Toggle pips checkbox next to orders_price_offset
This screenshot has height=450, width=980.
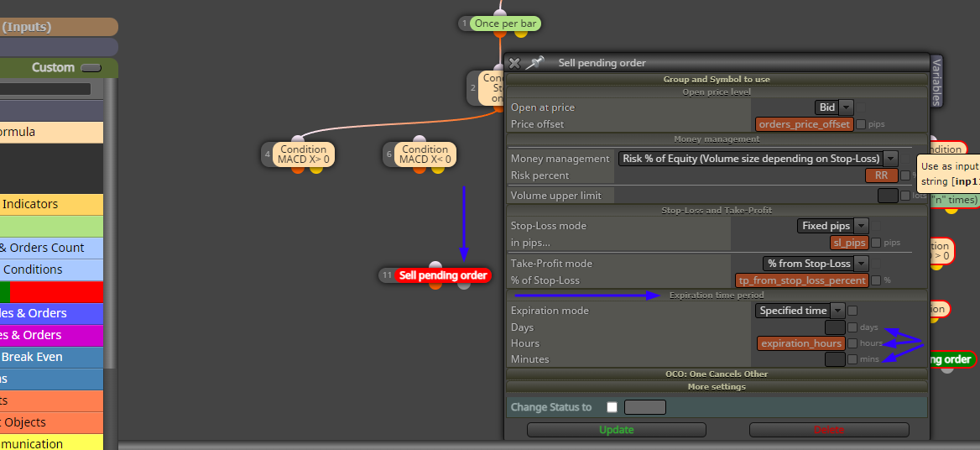click(x=861, y=124)
